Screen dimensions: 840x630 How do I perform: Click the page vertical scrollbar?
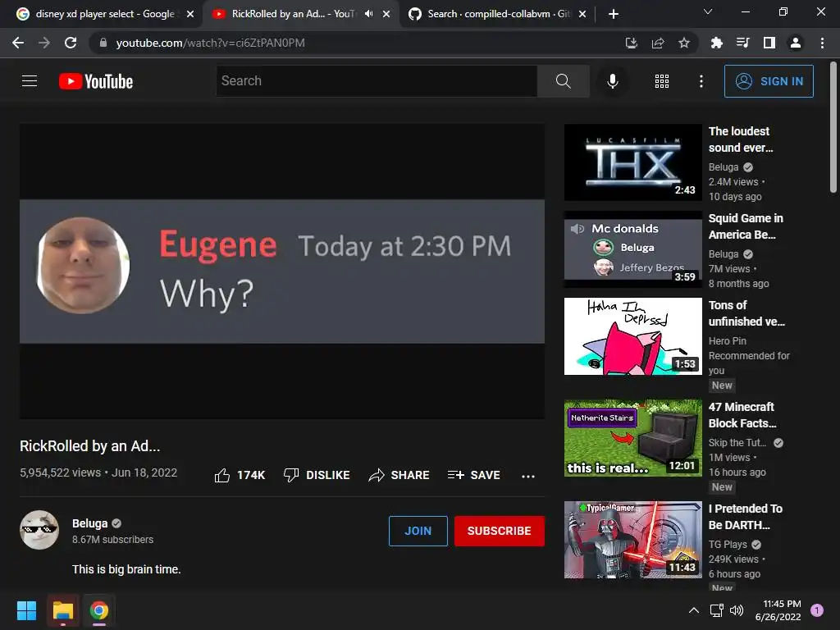pyautogui.click(x=833, y=127)
